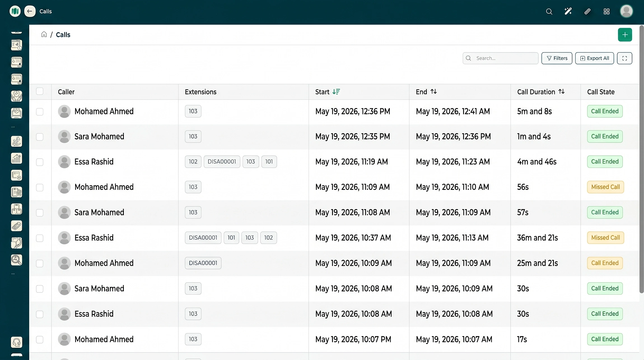Sort by Start column descending icon
Viewport: 644px width, 360px height.
click(x=336, y=92)
